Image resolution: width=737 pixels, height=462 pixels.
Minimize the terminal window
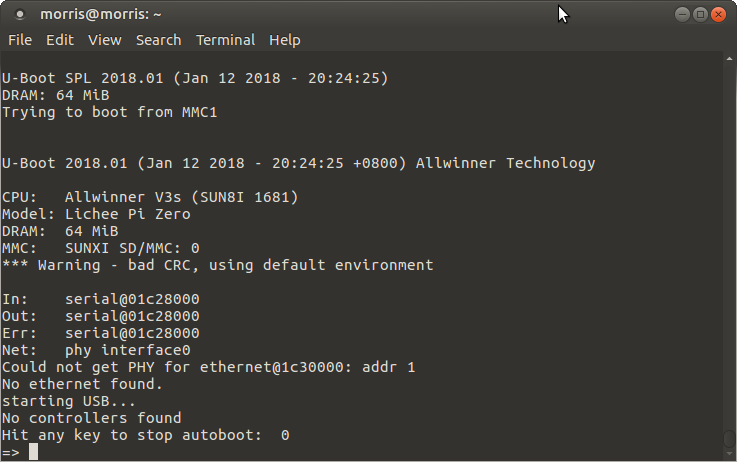[682, 15]
